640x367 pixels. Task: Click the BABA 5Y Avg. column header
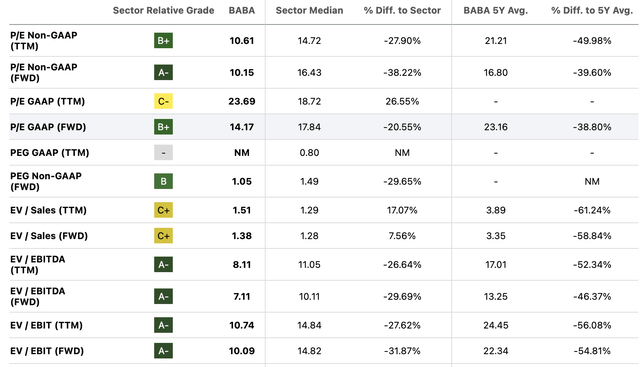496,11
